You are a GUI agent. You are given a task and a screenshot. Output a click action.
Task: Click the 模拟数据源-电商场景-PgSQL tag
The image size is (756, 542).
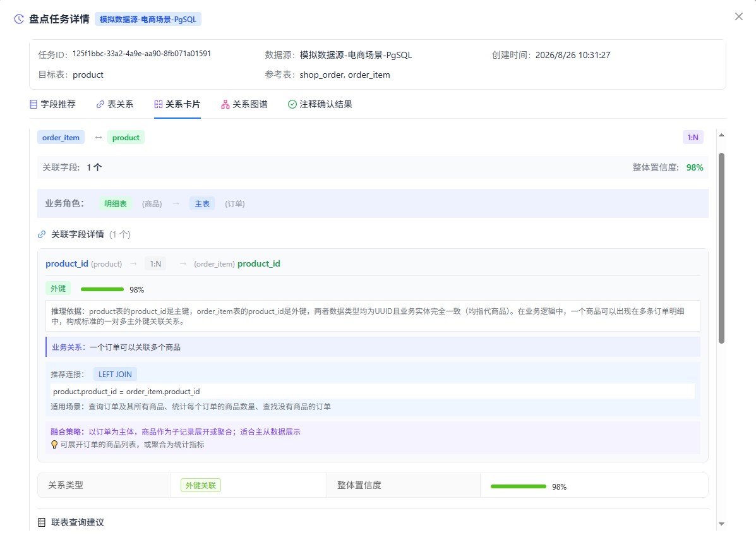(x=148, y=20)
